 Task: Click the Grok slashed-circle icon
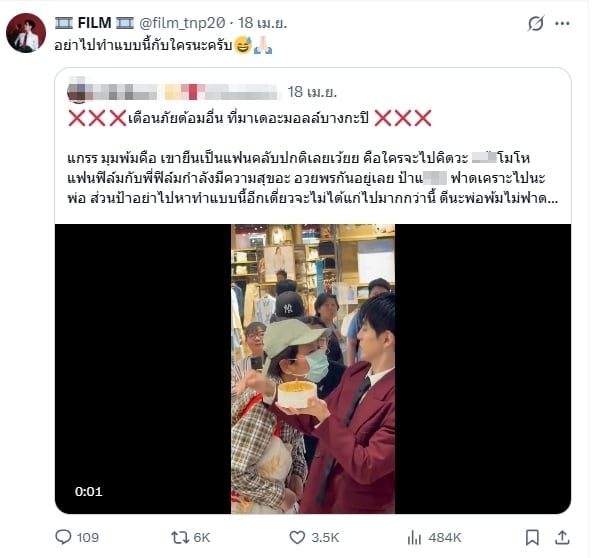point(535,23)
